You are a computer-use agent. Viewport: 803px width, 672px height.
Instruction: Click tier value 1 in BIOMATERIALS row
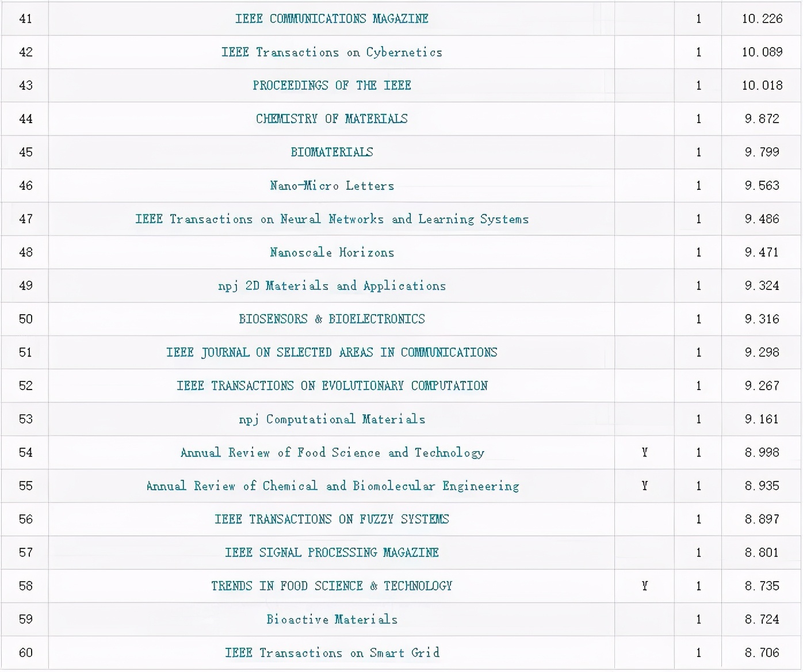[x=698, y=152]
